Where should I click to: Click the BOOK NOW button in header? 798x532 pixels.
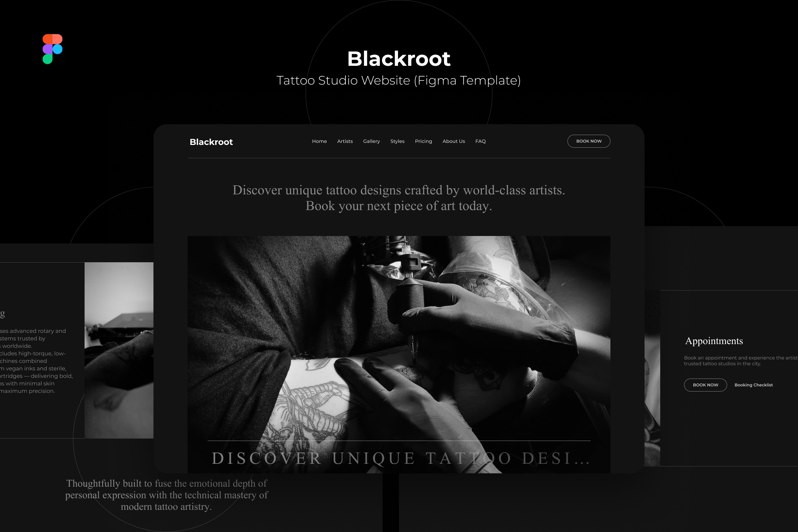589,141
